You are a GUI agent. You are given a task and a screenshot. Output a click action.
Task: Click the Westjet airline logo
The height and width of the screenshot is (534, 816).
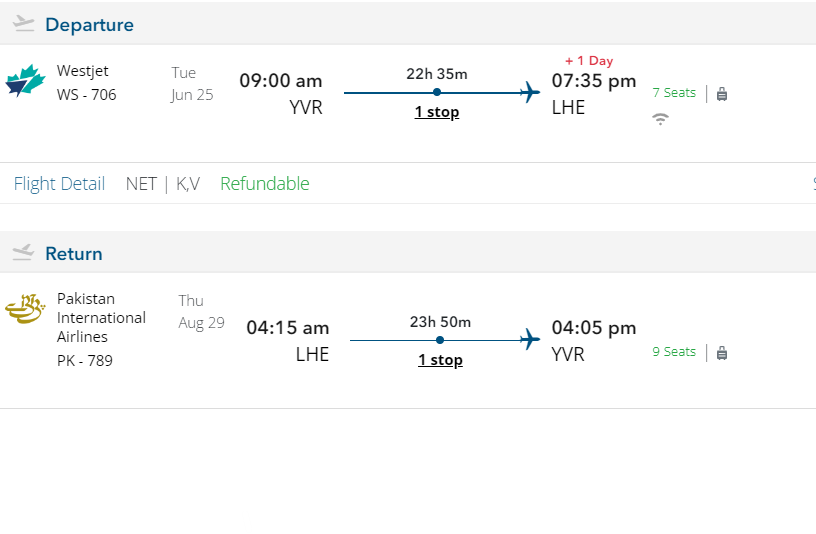tap(25, 82)
